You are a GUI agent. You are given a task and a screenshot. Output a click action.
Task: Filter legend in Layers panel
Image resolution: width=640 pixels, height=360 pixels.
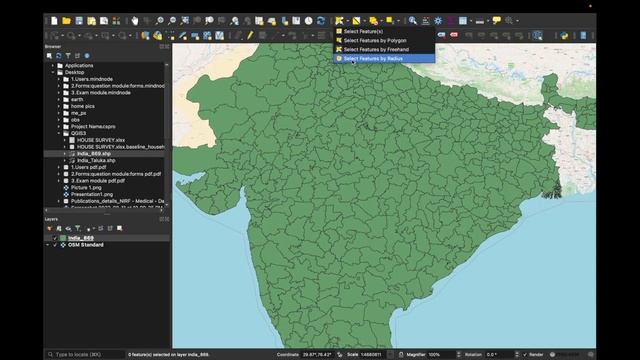pos(78,229)
